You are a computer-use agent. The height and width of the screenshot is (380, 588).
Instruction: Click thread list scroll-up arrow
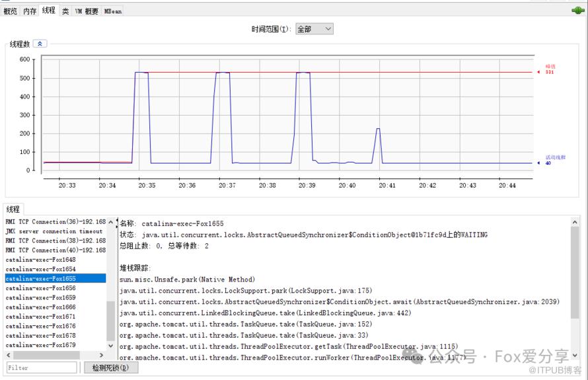(110, 223)
